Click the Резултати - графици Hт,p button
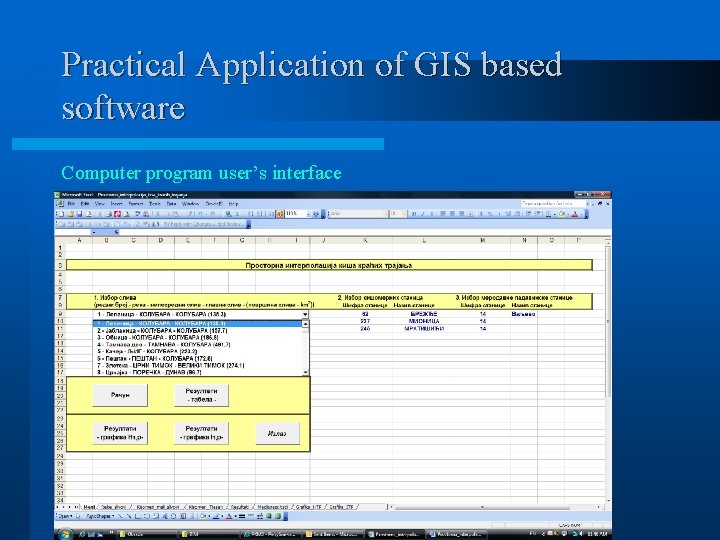This screenshot has width=720, height=540. [120, 433]
